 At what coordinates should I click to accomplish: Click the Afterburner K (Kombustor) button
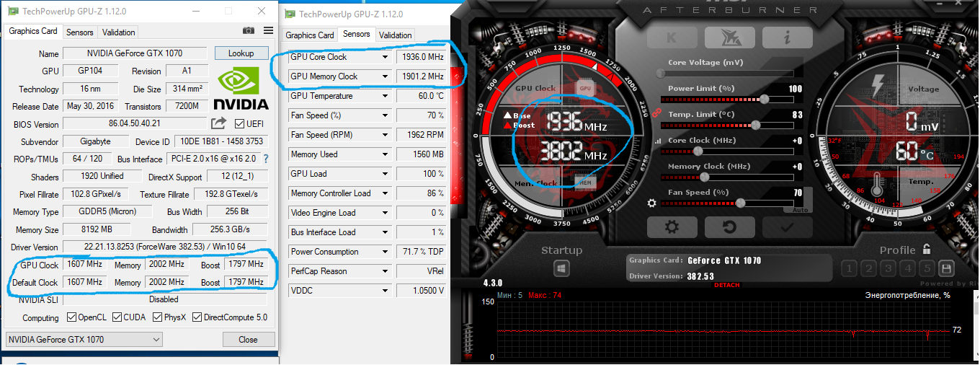[x=672, y=38]
